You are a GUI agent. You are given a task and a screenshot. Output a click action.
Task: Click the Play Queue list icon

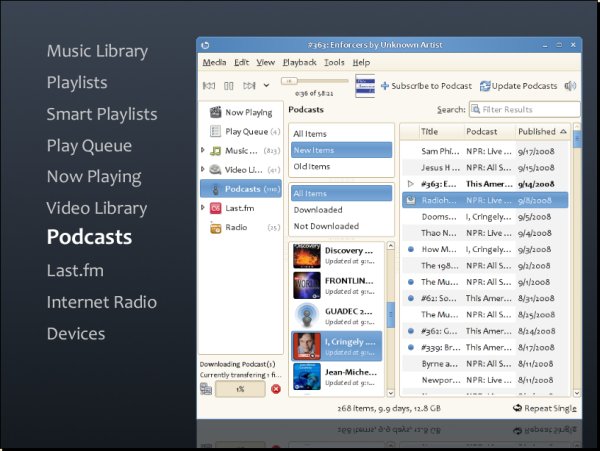click(215, 132)
